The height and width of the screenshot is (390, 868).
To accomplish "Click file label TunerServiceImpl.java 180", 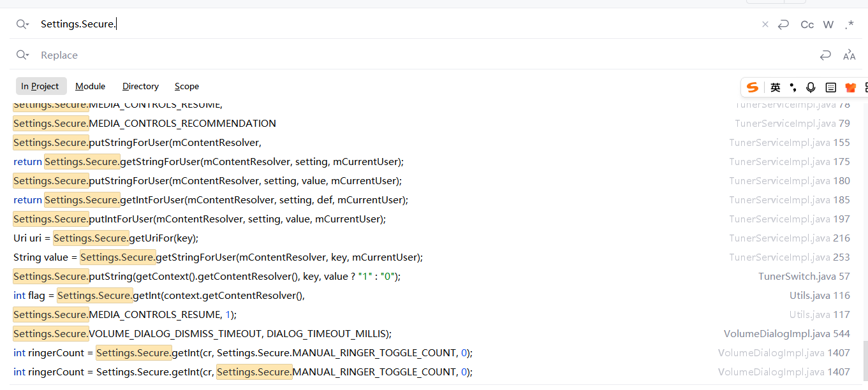I will coord(790,180).
